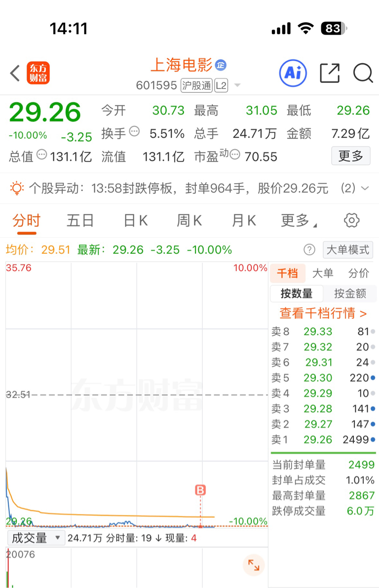Tap the 跌停成交量 6.0万 row

pyautogui.click(x=323, y=511)
